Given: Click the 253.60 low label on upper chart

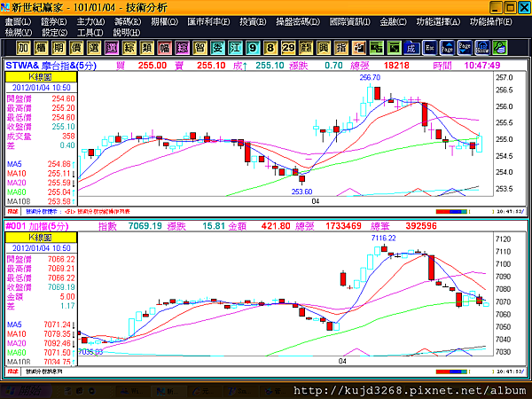Looking at the screenshot, I should point(301,192).
